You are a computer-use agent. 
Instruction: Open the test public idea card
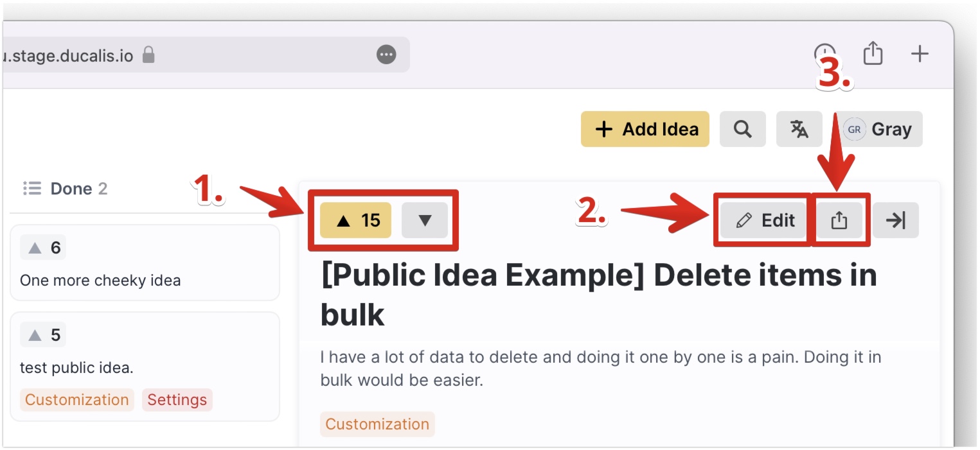pyautogui.click(x=145, y=367)
